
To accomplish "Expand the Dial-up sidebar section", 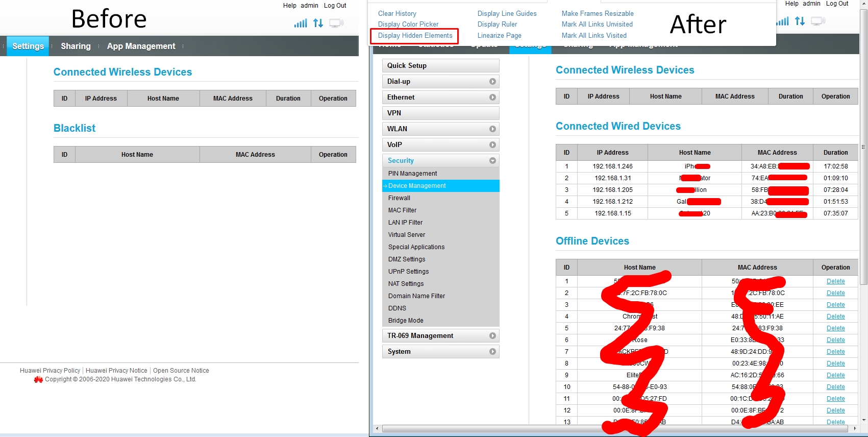I will pos(492,82).
